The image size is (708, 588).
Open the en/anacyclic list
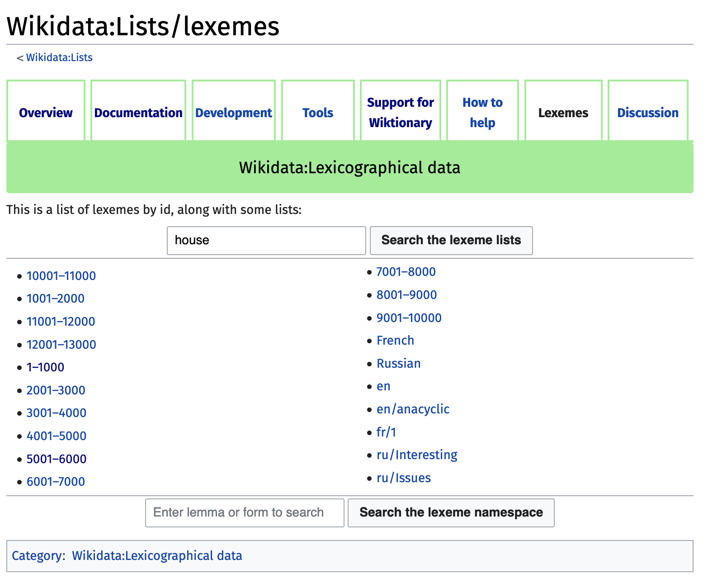point(413,409)
